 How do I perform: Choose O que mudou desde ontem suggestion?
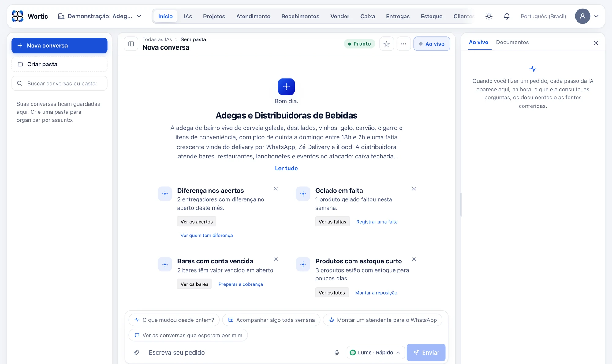pyautogui.click(x=174, y=320)
